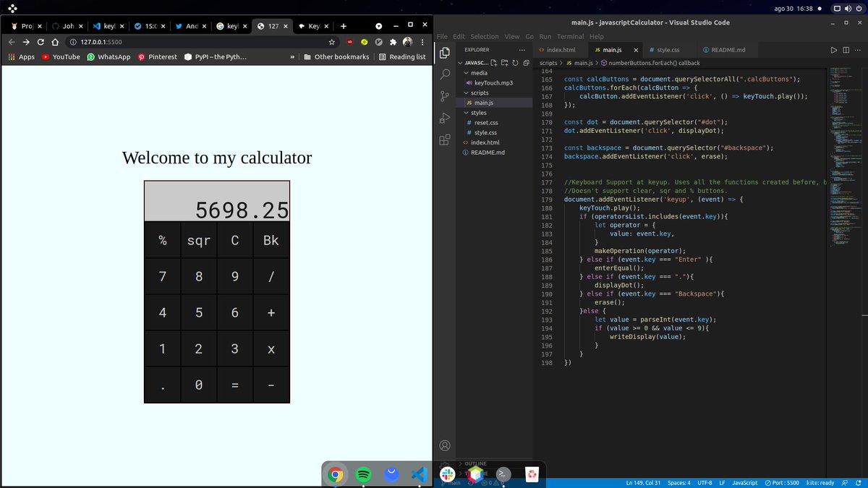868x488 pixels.
Task: Open the Terminal menu
Action: (x=570, y=36)
